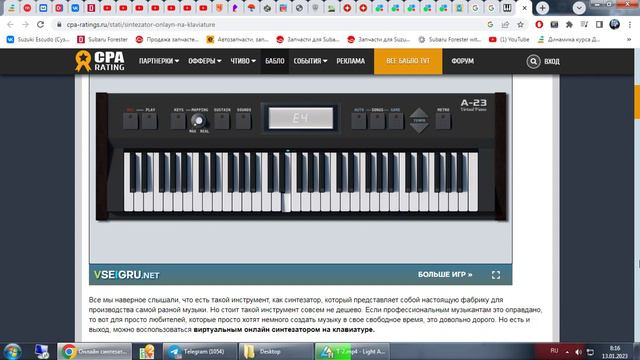Open the Subaru Forester bookmark
The image size is (640, 360).
tap(103, 40)
